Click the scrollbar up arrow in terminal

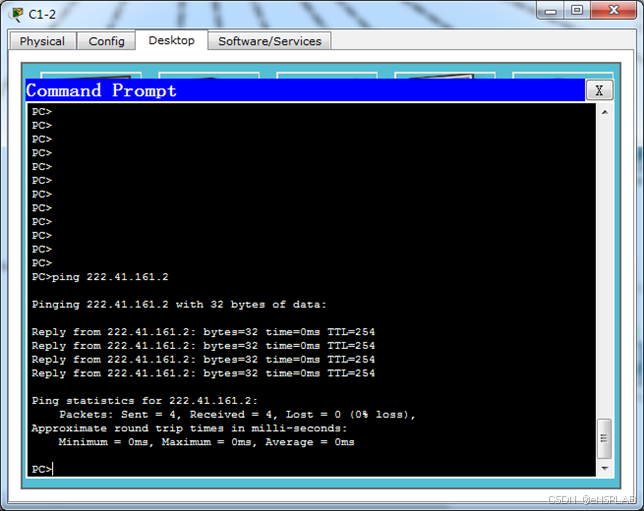pos(605,112)
